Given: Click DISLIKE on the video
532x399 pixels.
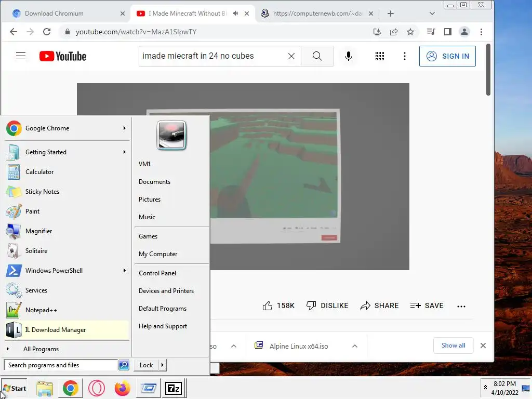Looking at the screenshot, I should pos(327,305).
